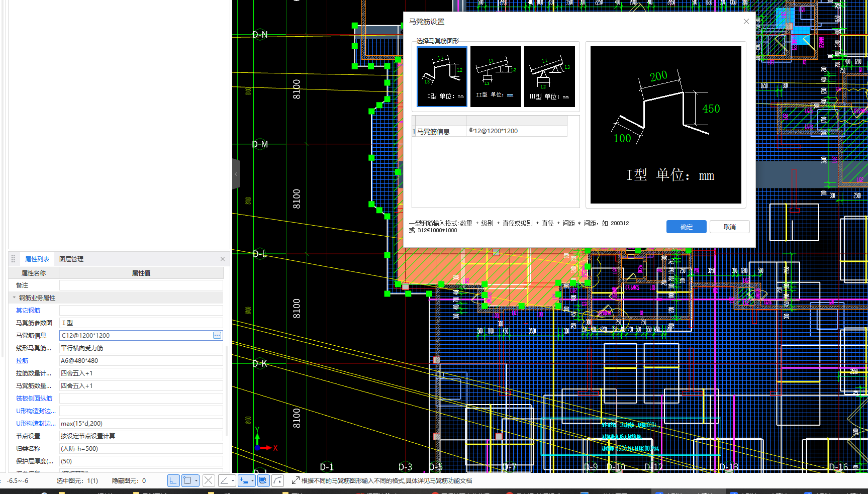The image size is (868, 494).
Task: Select the II型 stirrup shape thumbnail
Action: 496,76
